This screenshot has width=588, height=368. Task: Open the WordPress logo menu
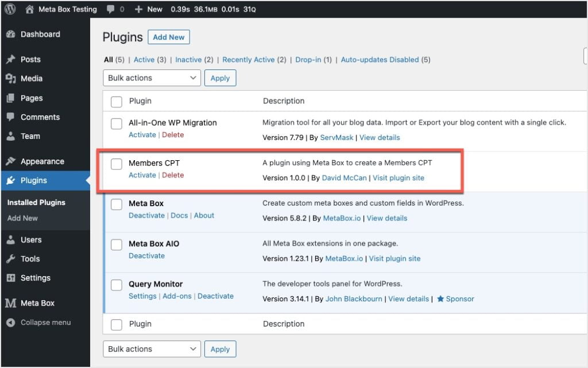tap(10, 9)
